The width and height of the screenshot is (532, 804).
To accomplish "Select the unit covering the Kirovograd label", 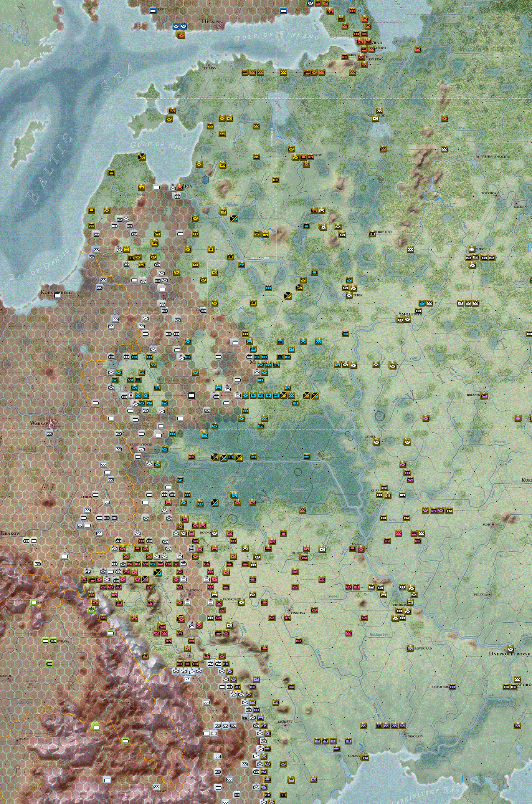I will (410, 648).
